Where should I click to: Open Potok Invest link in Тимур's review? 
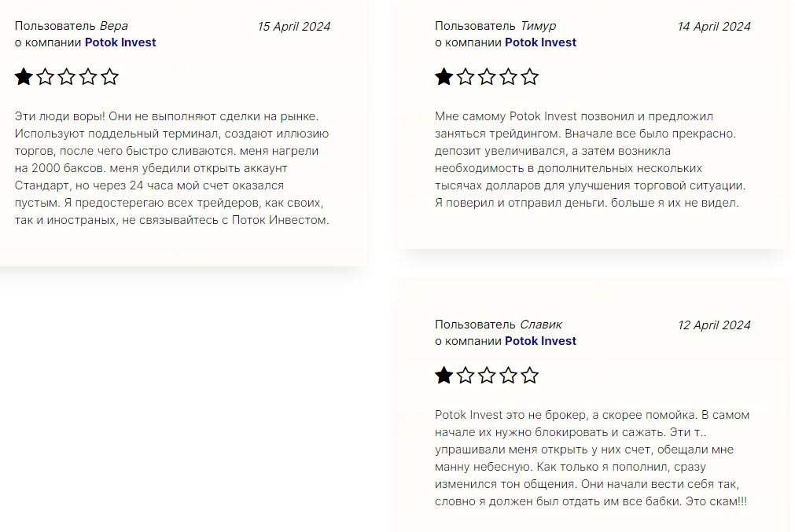coord(540,42)
